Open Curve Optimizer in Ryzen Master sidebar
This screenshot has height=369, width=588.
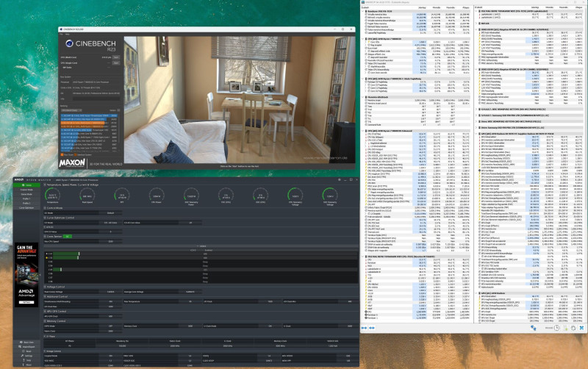point(26,208)
